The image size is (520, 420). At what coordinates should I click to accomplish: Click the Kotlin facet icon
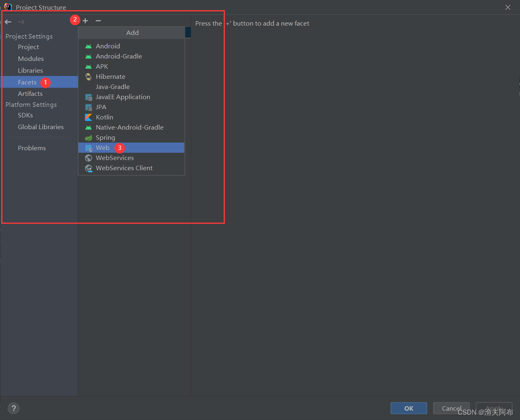(x=88, y=117)
